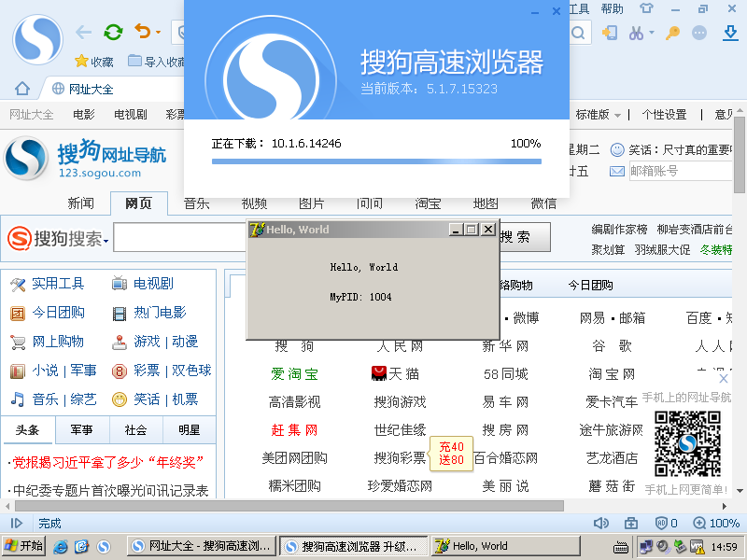Select the 音乐 search tab
This screenshot has height=560, width=747.
196,203
